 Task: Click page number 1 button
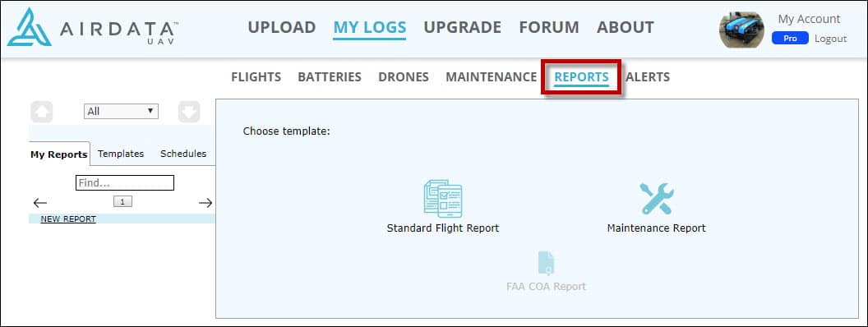[122, 202]
